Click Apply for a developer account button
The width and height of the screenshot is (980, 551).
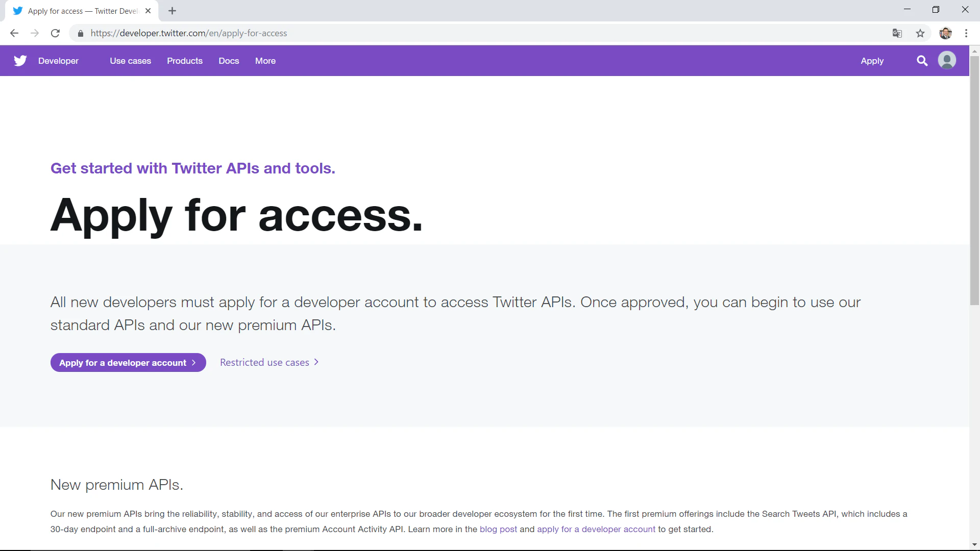pyautogui.click(x=128, y=363)
